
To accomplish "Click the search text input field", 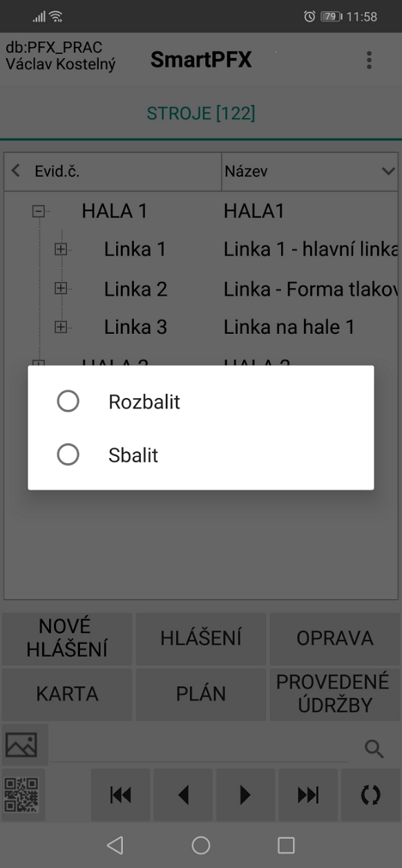I will pos(200,748).
